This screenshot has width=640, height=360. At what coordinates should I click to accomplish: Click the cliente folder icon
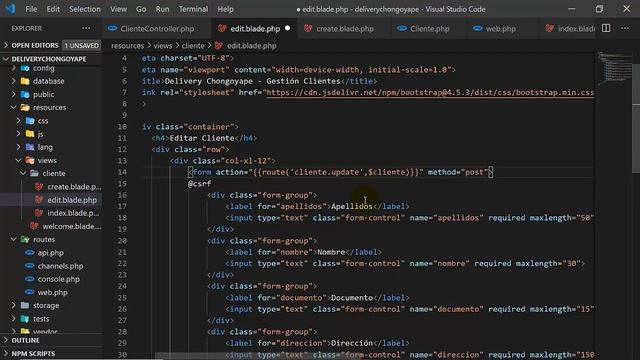tap(35, 173)
